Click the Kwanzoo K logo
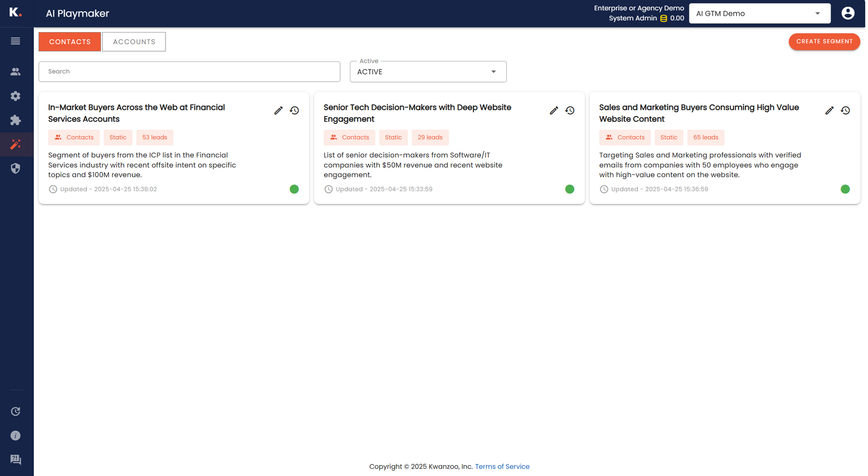The height and width of the screenshot is (476, 868). coord(15,12)
